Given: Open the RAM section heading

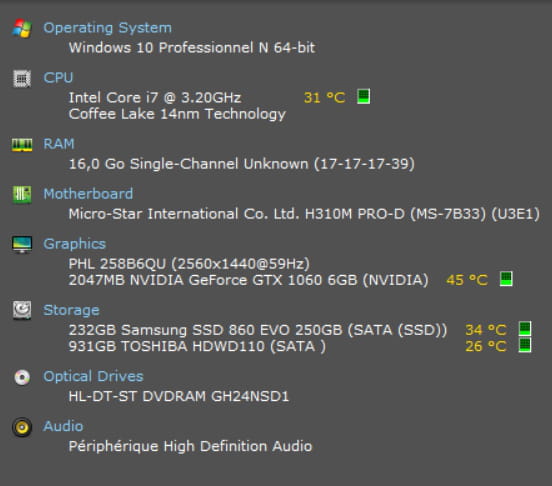Looking at the screenshot, I should tap(59, 144).
